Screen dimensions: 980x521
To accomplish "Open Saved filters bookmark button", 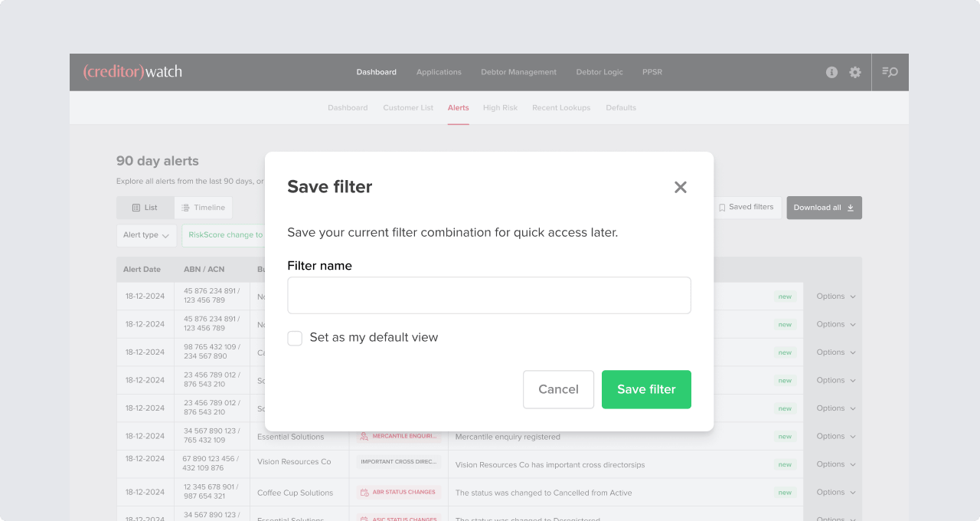I will (746, 208).
